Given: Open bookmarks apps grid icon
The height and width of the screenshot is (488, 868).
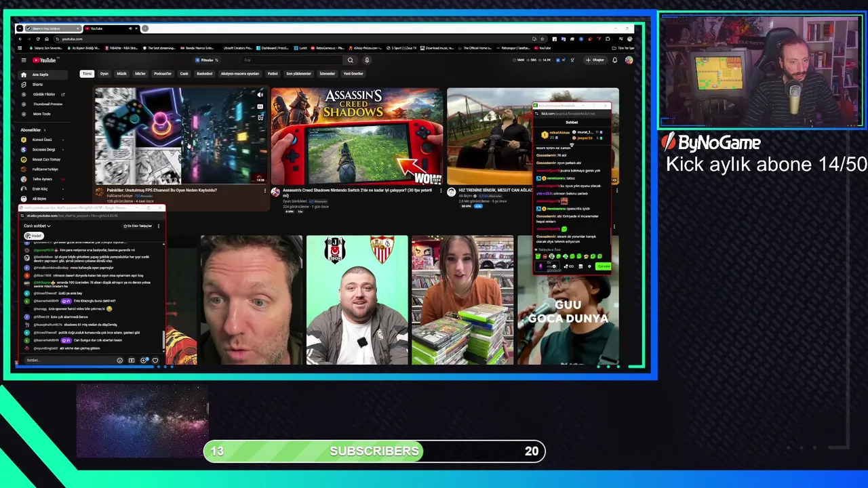Looking at the screenshot, I should click(x=20, y=48).
